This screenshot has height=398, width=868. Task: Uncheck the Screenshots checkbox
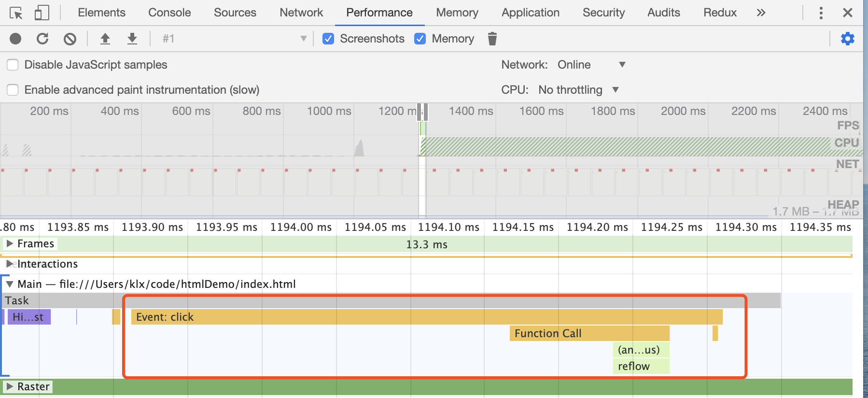coord(328,39)
